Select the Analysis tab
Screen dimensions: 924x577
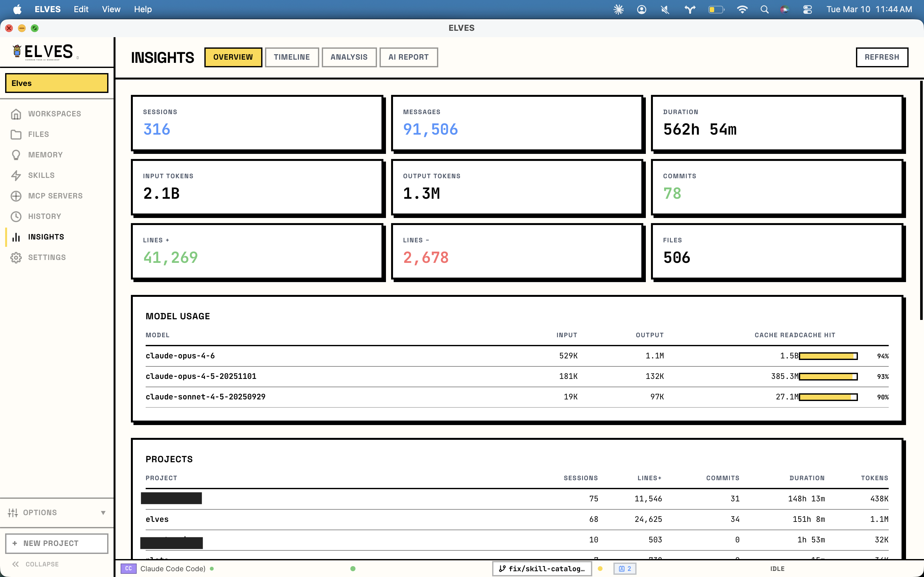click(x=349, y=57)
